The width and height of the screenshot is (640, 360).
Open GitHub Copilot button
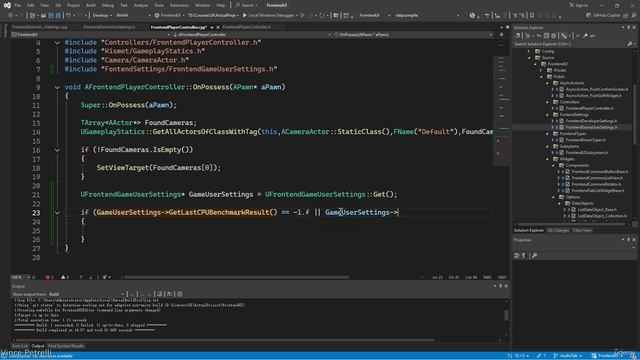point(605,16)
